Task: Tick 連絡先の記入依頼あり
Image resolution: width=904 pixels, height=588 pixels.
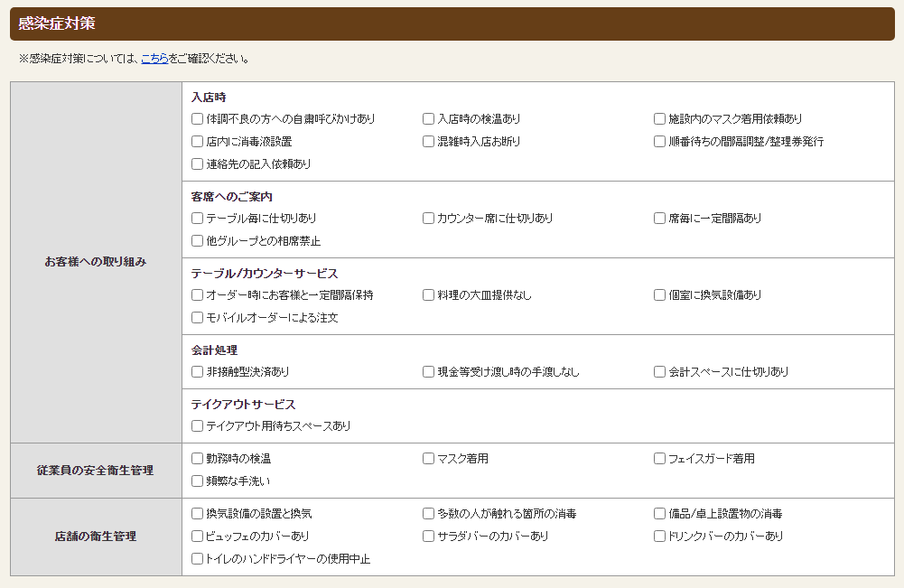Action: [197, 163]
